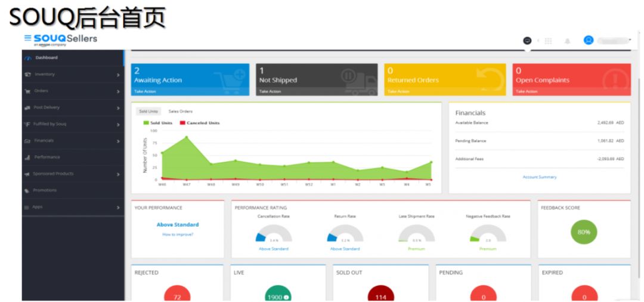Open the hamburger menu beside SOUQ logo
Image resolution: width=644 pixels, height=302 pixels.
[x=27, y=38]
